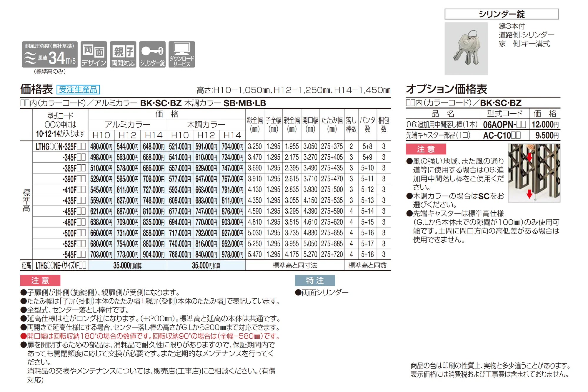The height and width of the screenshot is (392, 588).
Task: Click the 両面シリンダー special-order item
Action: pyautogui.click(x=322, y=292)
